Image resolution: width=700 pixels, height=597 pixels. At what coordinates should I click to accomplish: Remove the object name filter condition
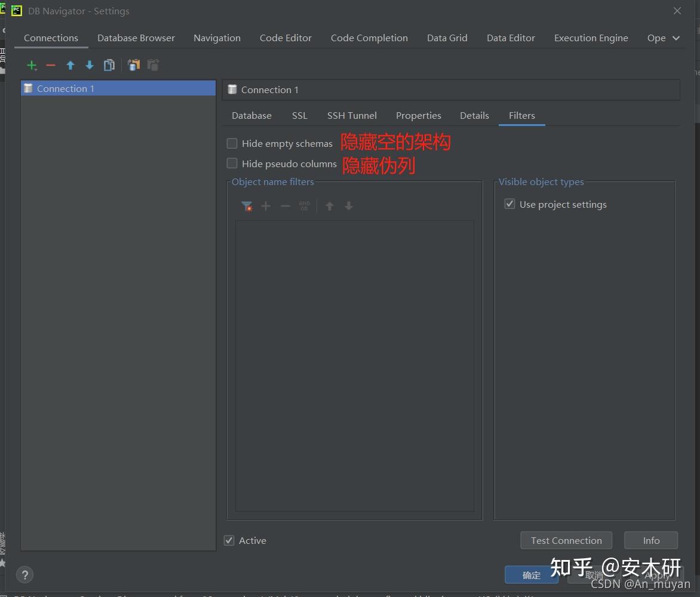click(x=285, y=206)
